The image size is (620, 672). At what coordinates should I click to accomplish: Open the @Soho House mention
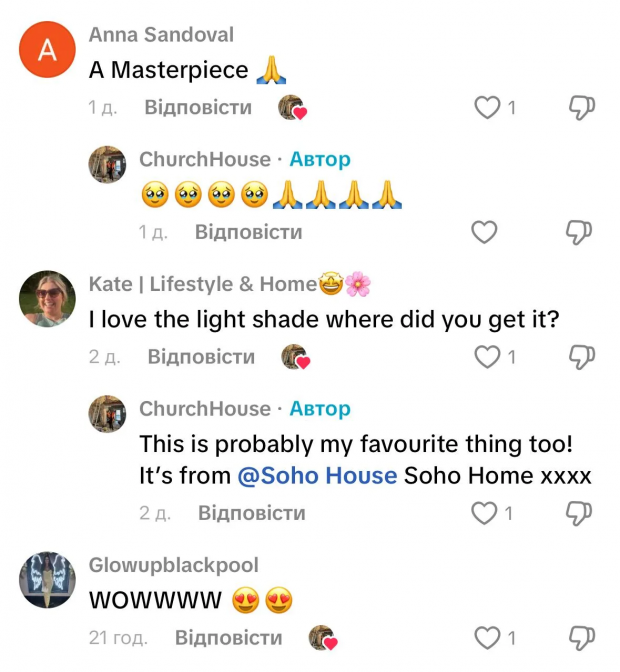tap(317, 475)
